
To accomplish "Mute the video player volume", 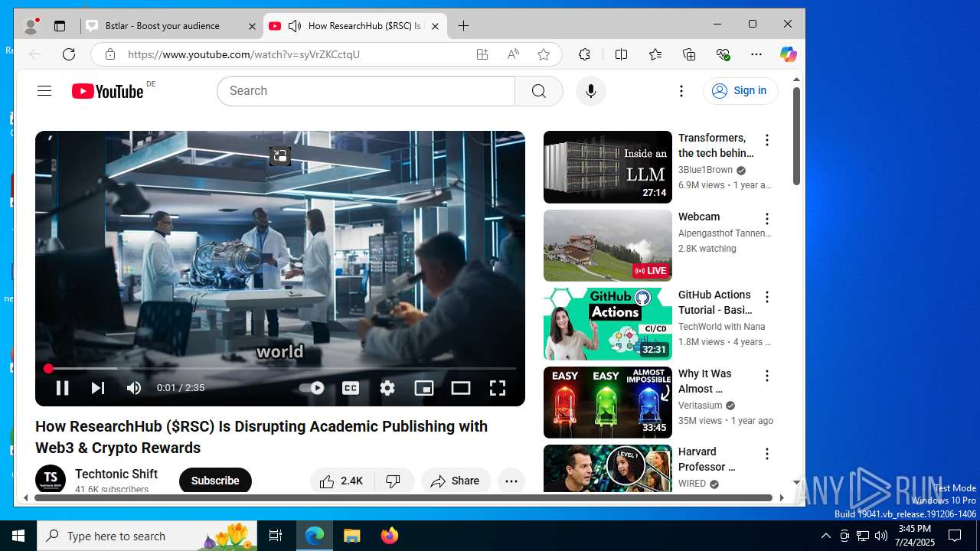I will (134, 388).
